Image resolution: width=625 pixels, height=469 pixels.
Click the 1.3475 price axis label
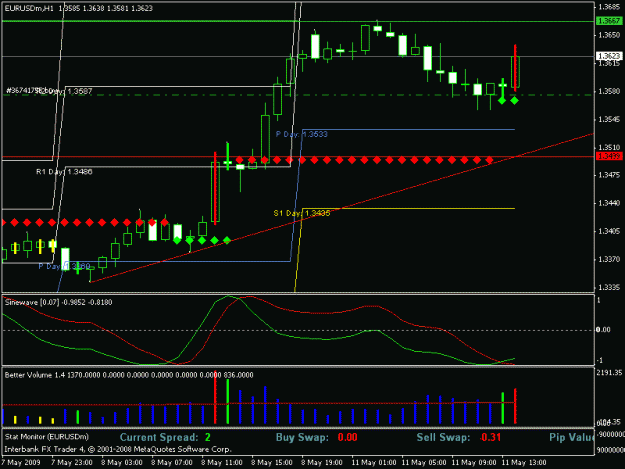(609, 175)
